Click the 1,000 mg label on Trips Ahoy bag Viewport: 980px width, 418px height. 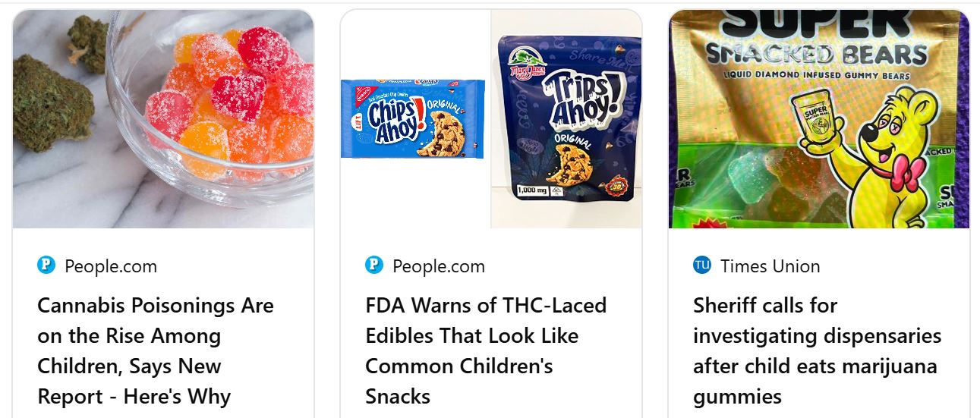pyautogui.click(x=533, y=190)
